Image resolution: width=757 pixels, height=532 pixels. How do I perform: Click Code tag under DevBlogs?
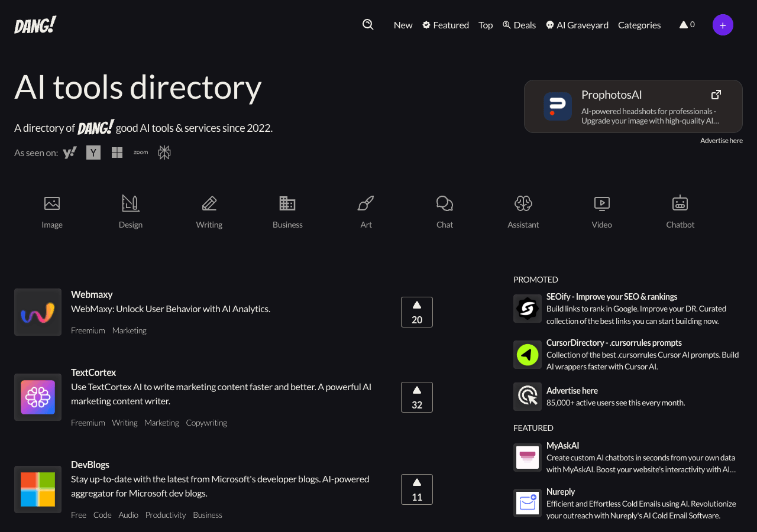click(102, 515)
